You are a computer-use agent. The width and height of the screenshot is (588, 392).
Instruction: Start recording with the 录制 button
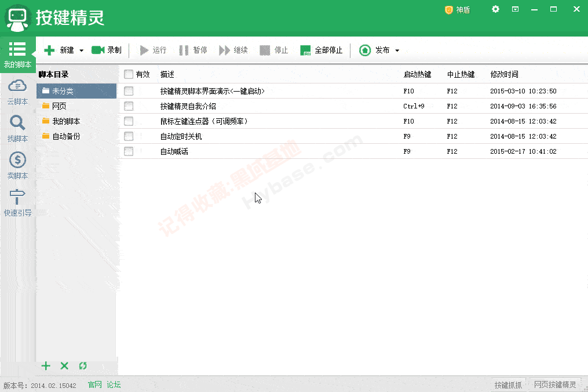coord(107,50)
